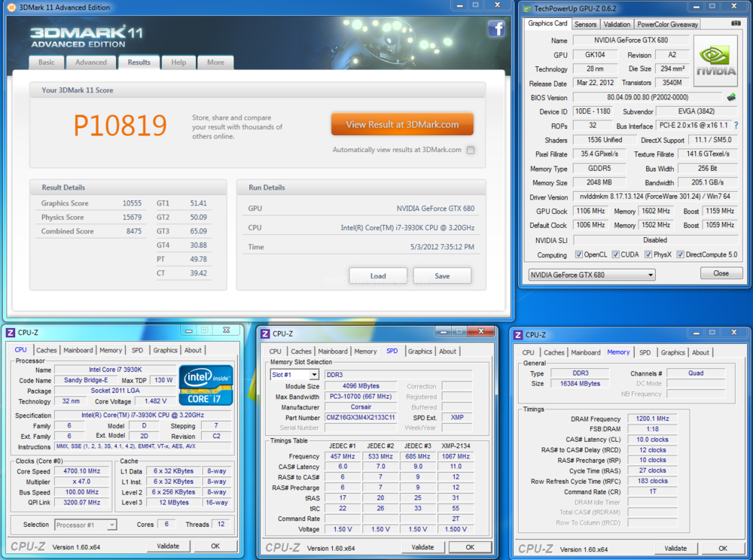Toggle automatically view results at 3DMark.com checkbox
Viewport: 753px width, 560px height.
pos(471,150)
